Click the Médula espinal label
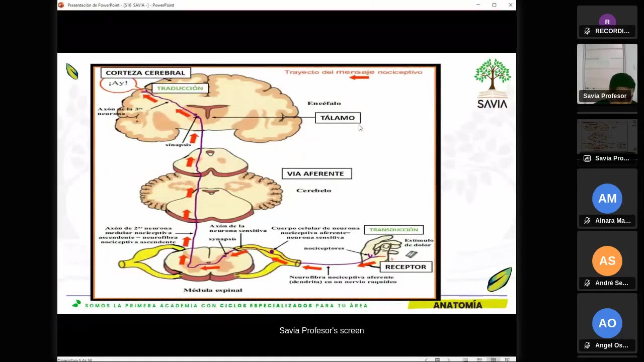Image resolution: width=644 pixels, height=362 pixels. (x=213, y=290)
